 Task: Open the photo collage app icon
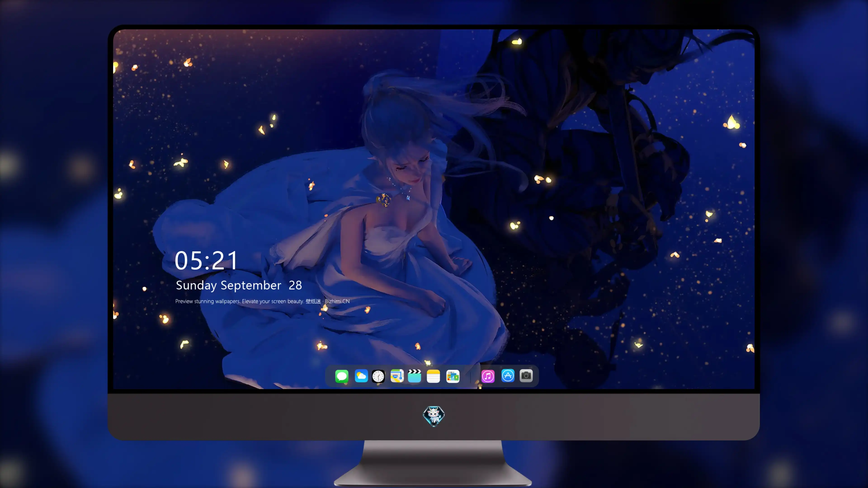click(x=453, y=376)
